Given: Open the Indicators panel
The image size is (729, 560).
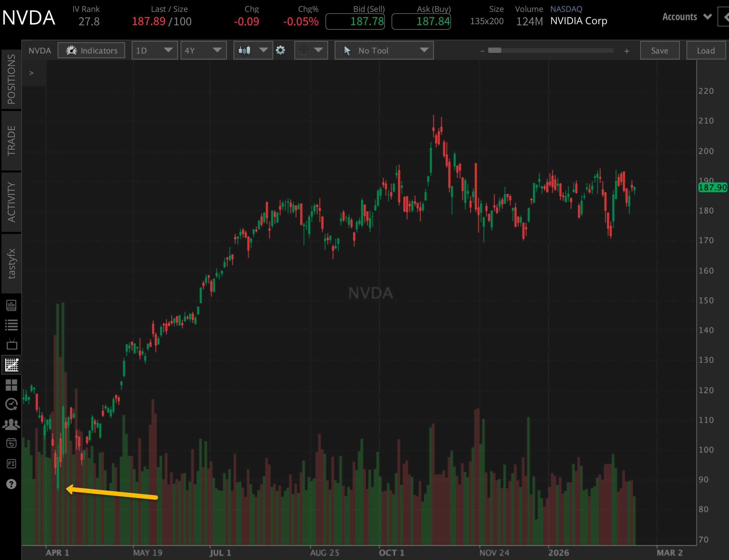Looking at the screenshot, I should (91, 50).
